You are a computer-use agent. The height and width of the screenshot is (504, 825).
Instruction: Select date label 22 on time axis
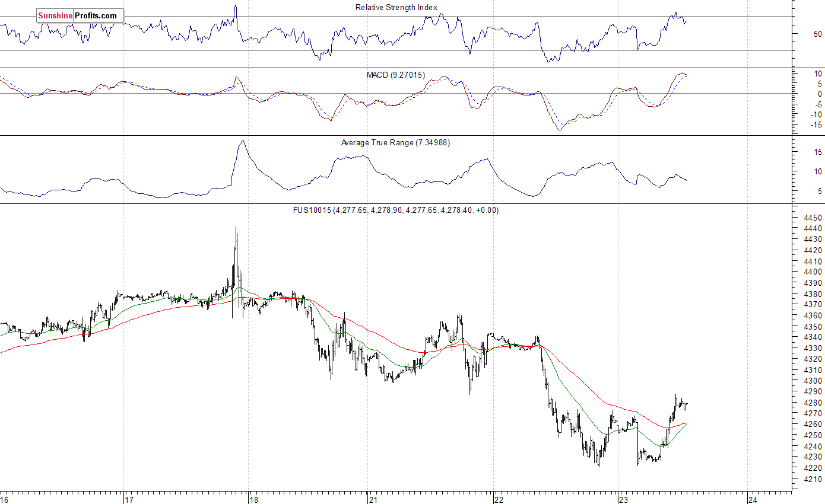(499, 499)
